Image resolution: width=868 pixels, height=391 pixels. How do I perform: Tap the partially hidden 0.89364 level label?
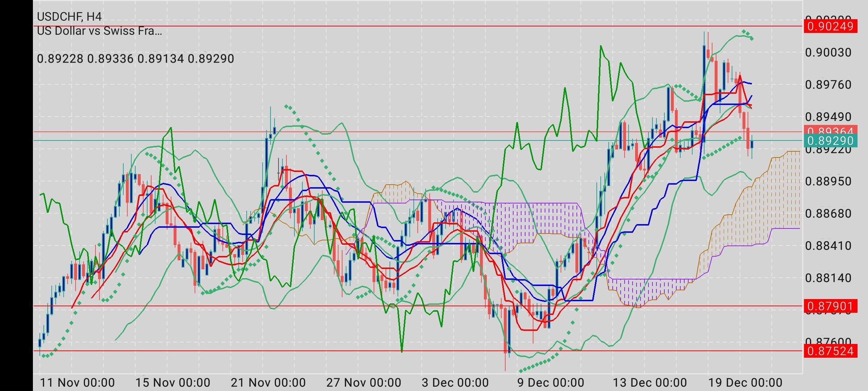830,131
